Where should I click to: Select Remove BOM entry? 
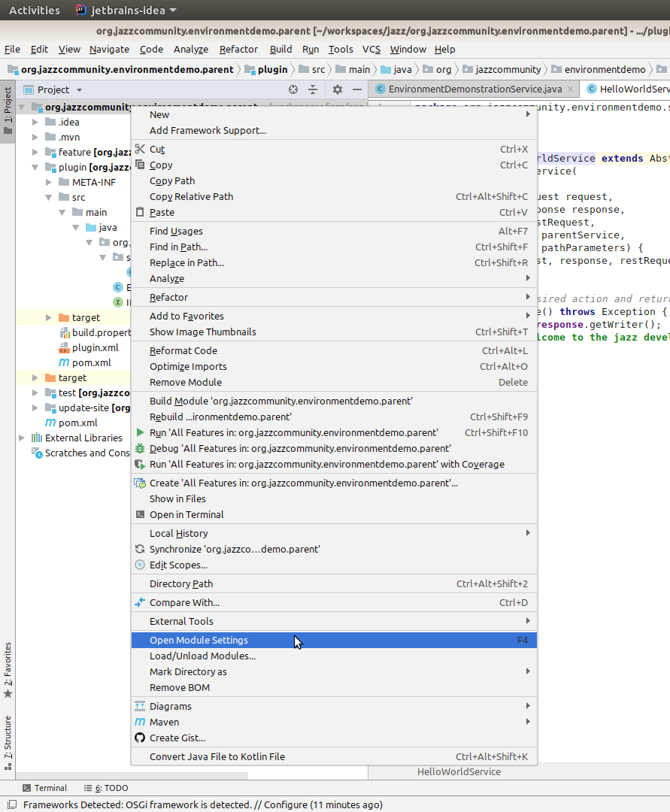coord(334,687)
